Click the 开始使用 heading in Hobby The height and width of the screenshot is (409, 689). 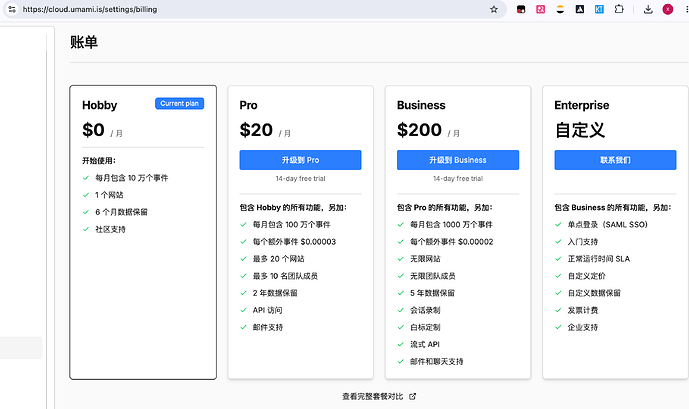click(x=99, y=161)
